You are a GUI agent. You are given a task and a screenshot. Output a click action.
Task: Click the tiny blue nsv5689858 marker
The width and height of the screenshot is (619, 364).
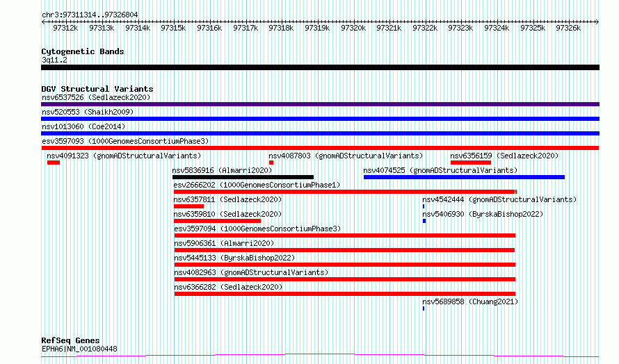click(424, 308)
